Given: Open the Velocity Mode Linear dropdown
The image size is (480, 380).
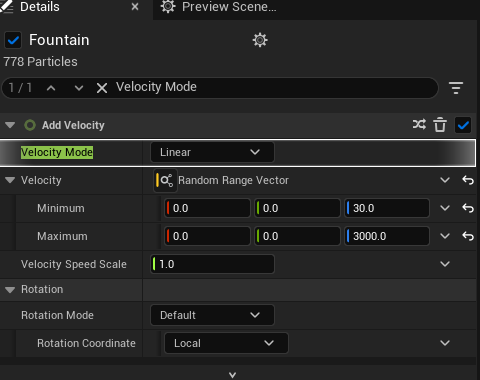Looking at the screenshot, I should tap(212, 152).
